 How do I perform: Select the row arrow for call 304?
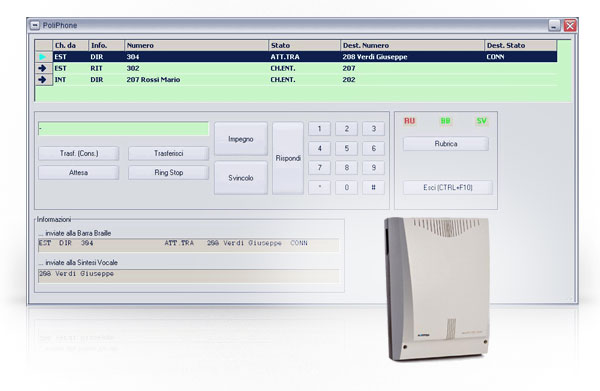coord(43,57)
